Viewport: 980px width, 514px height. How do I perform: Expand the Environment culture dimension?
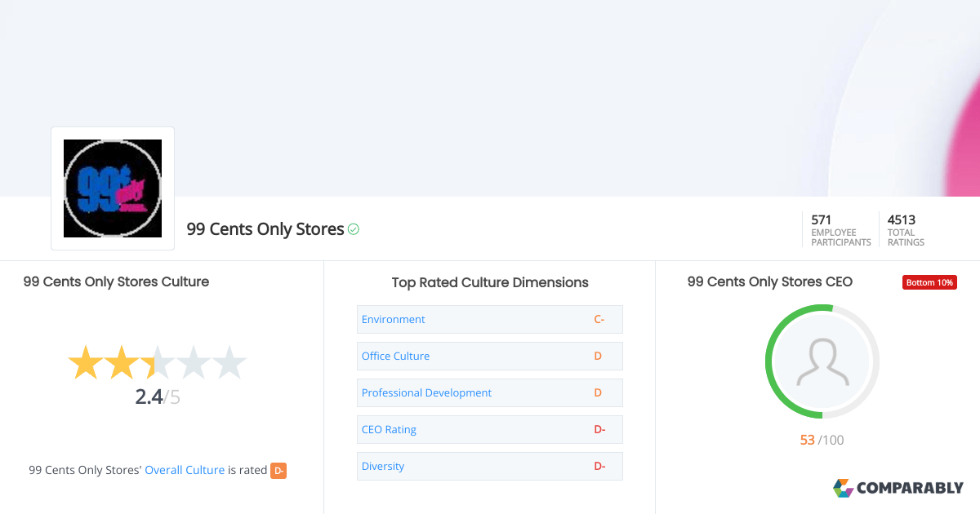(x=393, y=319)
